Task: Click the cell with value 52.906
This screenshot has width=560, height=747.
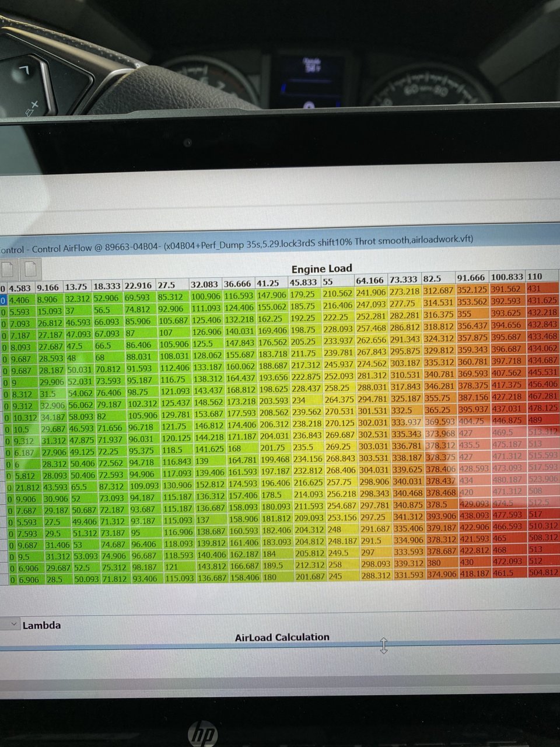Action: (106, 298)
